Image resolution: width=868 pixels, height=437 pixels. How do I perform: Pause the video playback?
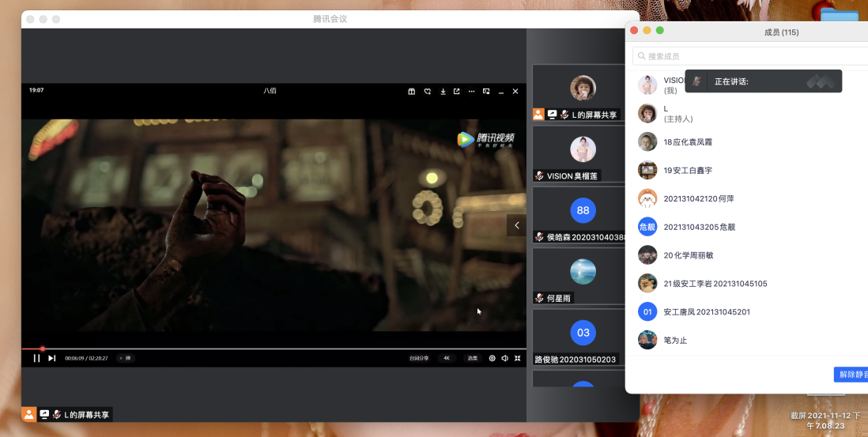(36, 358)
